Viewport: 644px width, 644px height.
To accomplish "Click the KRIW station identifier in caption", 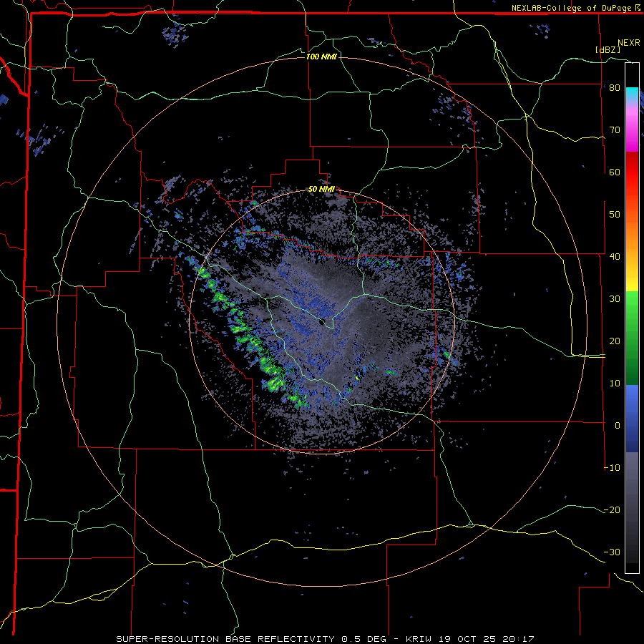I will 418,639.
